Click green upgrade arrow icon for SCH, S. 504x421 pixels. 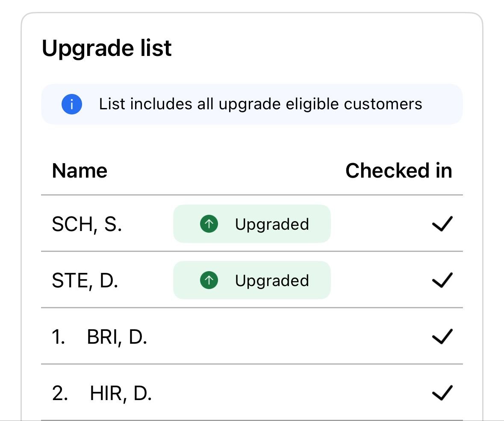(209, 224)
